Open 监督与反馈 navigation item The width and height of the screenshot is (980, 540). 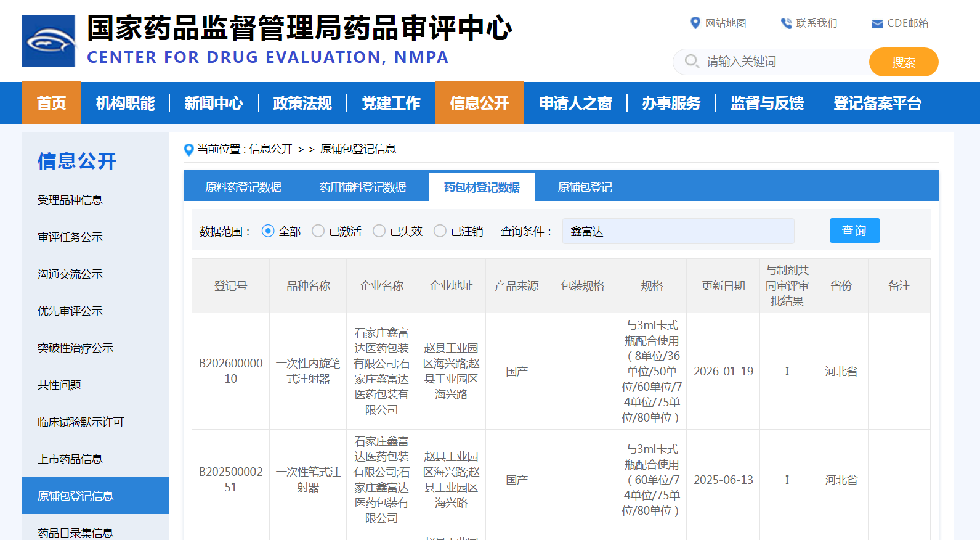767,103
